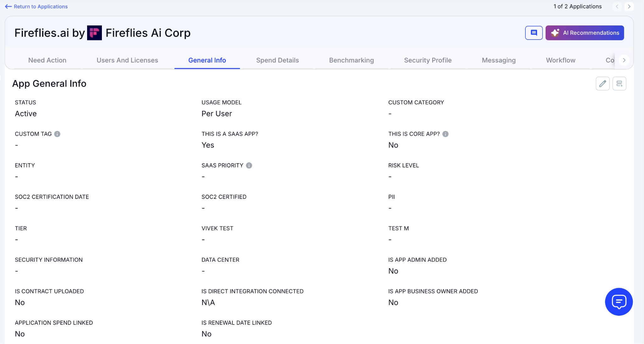Click the Fireflies Ai Corp logo
This screenshot has height=344, width=644.
94,33
